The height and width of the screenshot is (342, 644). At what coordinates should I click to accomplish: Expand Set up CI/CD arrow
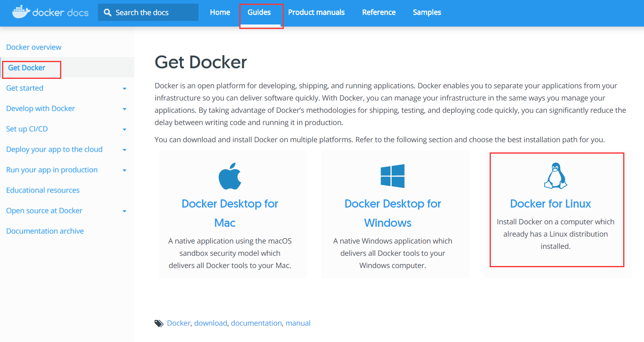click(125, 130)
